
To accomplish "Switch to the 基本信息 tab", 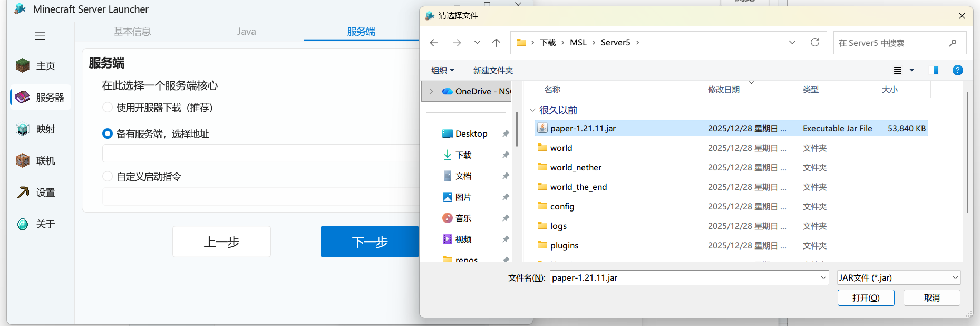I will pyautogui.click(x=132, y=32).
